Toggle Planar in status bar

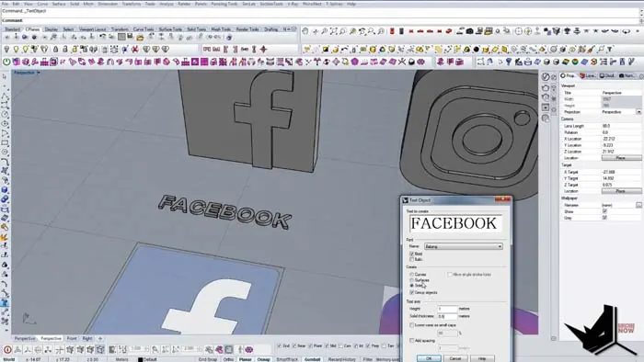tap(246, 359)
